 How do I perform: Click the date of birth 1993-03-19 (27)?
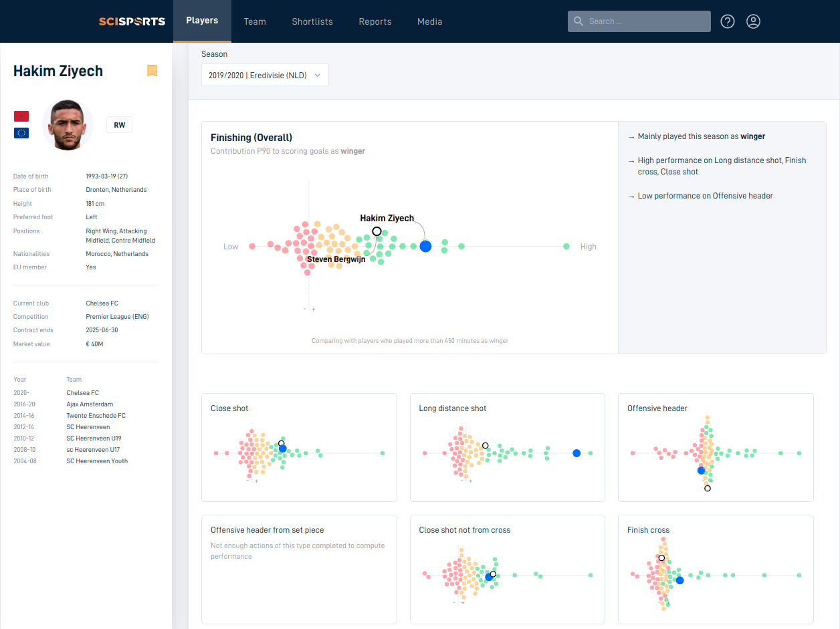tap(108, 176)
